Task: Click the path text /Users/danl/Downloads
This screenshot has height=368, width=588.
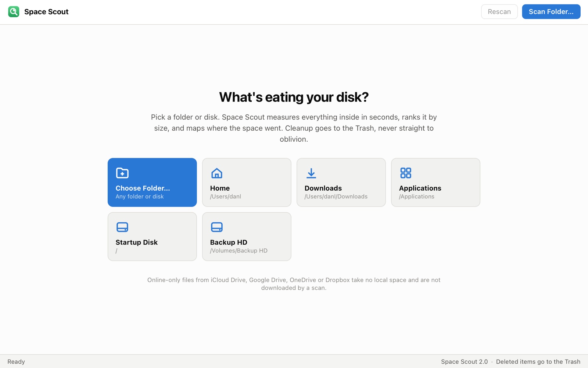Action: click(336, 197)
